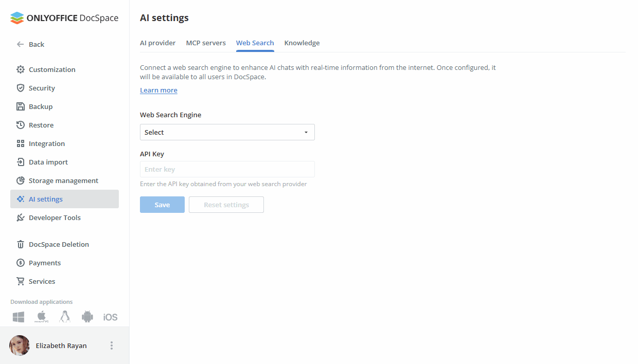Image resolution: width=638 pixels, height=364 pixels.
Task: Click the Save button
Action: click(x=162, y=204)
